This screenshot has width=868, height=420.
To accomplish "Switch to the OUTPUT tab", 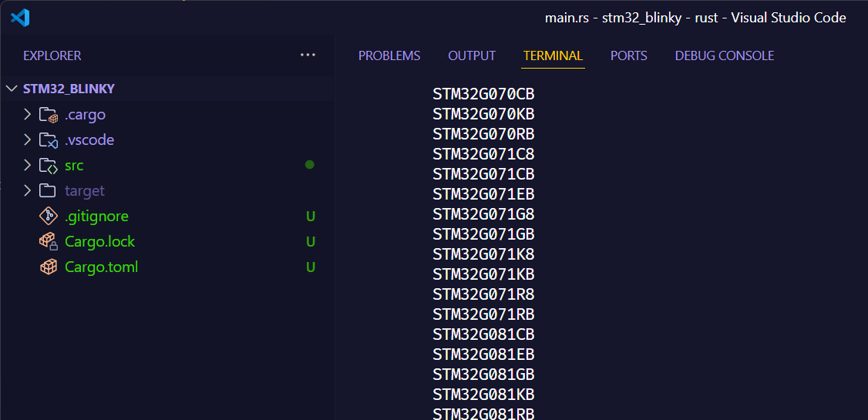I will pyautogui.click(x=472, y=55).
